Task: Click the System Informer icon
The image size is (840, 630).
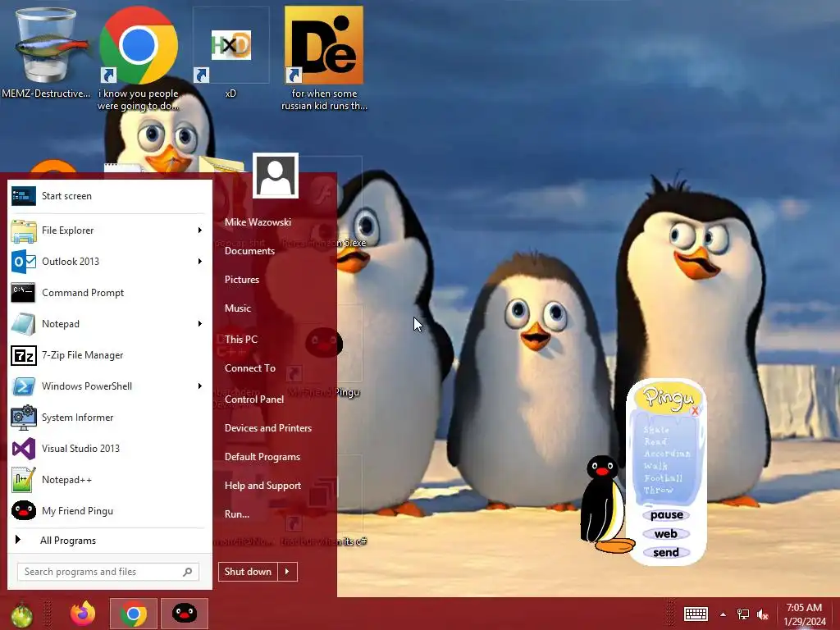Action: tap(24, 418)
